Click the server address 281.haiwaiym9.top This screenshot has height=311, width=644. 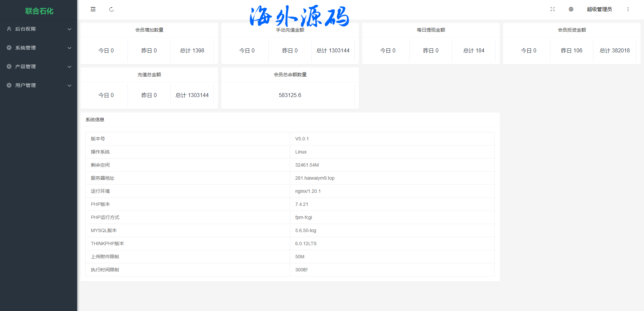315,178
